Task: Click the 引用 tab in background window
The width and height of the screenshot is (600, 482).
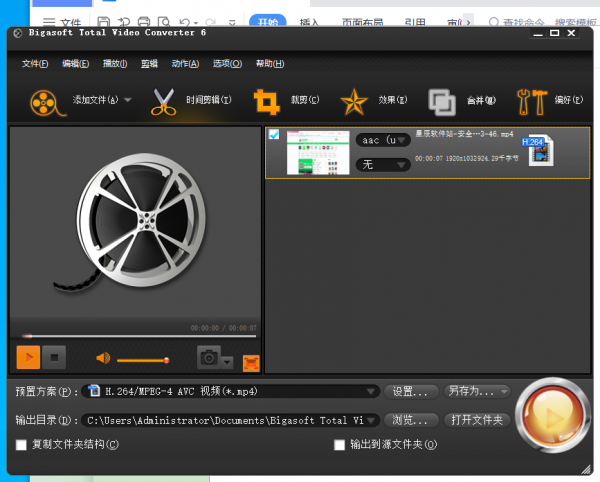Action: point(415,23)
